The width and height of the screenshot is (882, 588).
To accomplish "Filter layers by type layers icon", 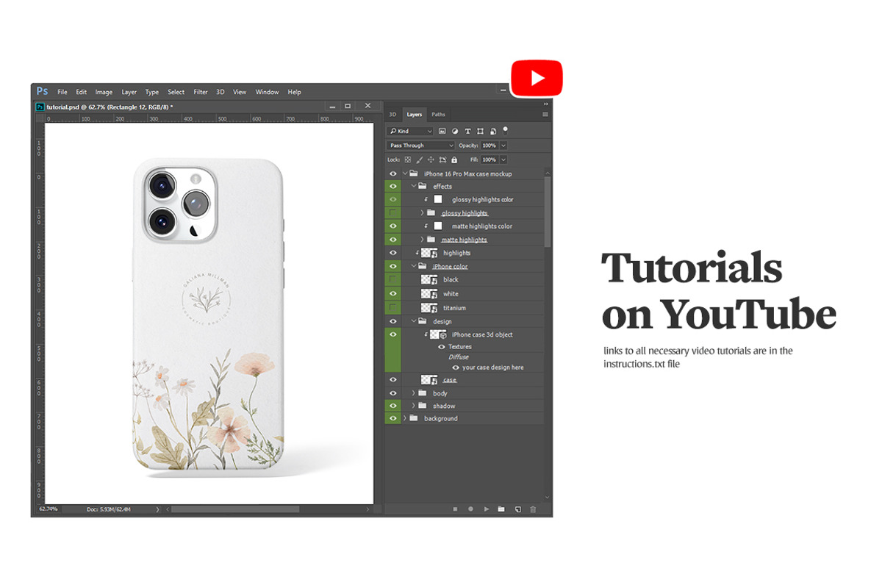I will (x=467, y=131).
